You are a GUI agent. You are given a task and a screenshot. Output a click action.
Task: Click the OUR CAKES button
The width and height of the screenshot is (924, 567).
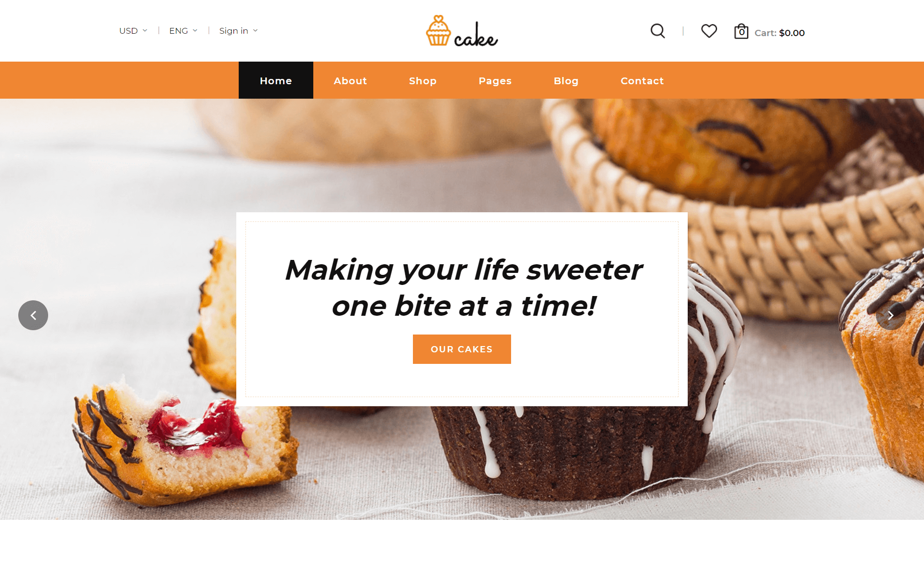[462, 348]
